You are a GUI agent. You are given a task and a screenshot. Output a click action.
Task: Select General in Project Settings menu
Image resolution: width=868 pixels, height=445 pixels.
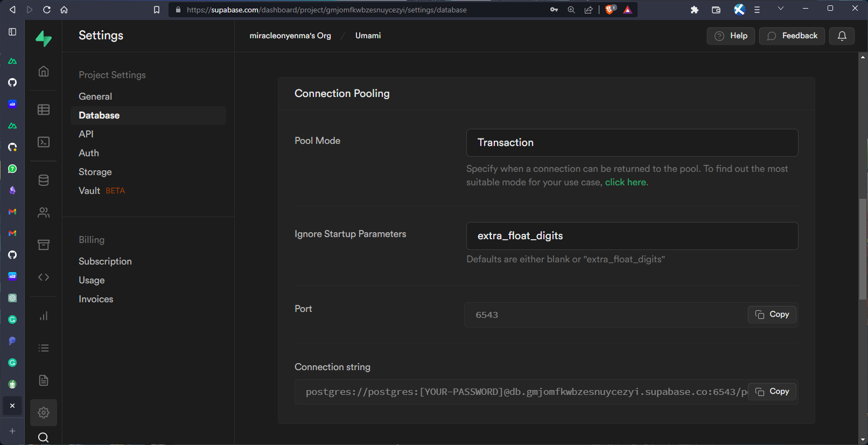pos(95,96)
